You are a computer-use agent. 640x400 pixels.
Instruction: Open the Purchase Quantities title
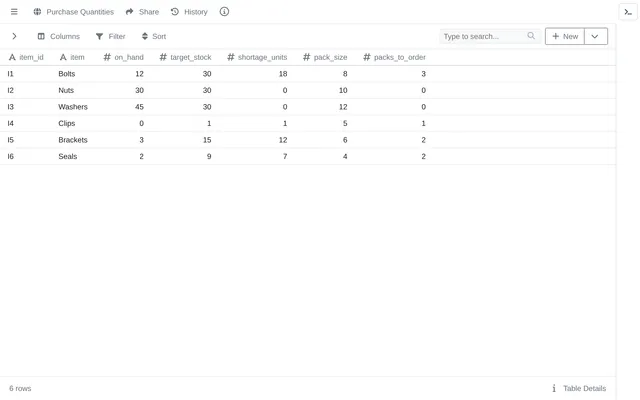pos(80,12)
